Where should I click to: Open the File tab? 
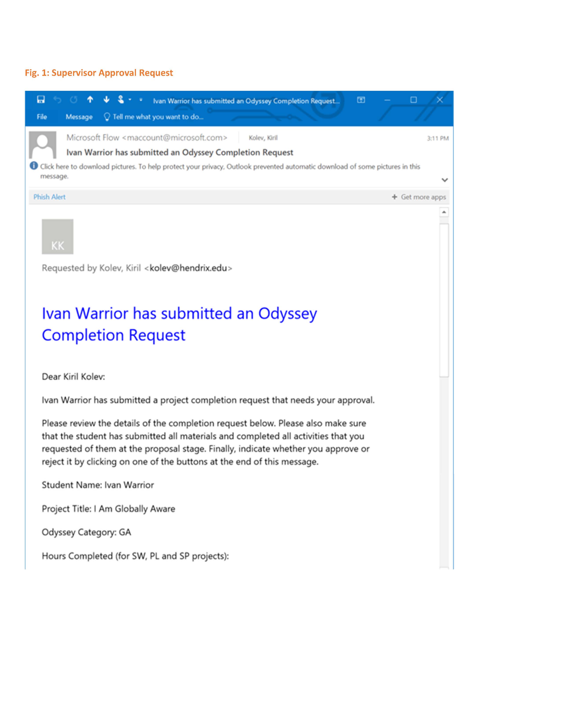click(42, 117)
